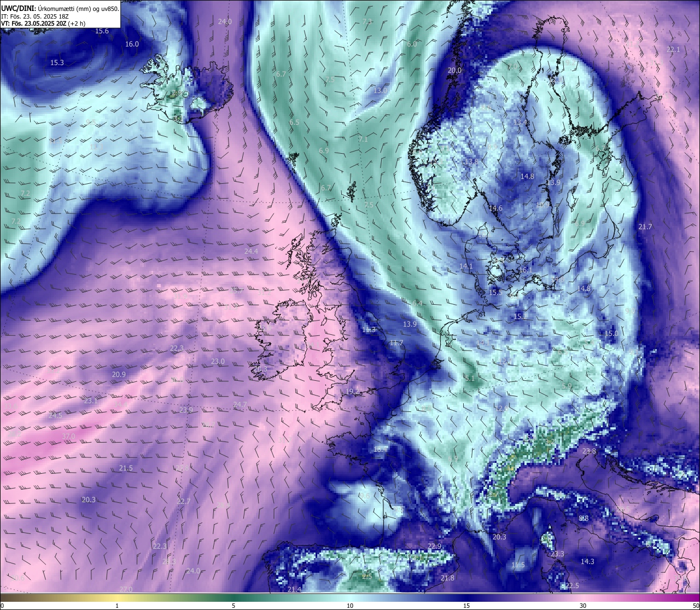Click the 23.0 value label

pos(218,362)
